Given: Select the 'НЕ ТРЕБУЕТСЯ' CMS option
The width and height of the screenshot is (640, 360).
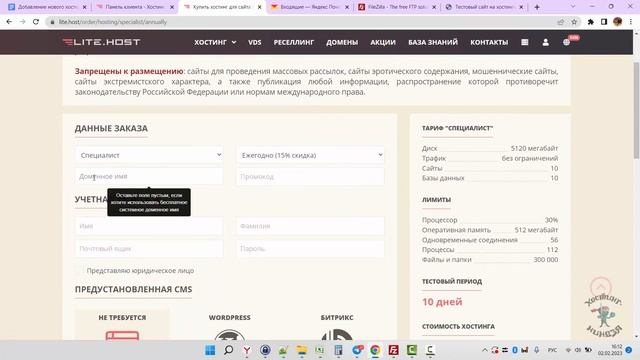Looking at the screenshot, I should point(122,324).
